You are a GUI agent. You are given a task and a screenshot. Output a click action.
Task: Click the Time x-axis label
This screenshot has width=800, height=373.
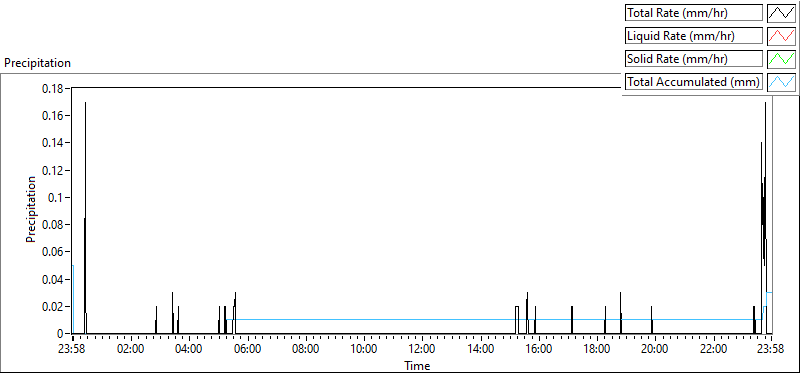click(417, 366)
